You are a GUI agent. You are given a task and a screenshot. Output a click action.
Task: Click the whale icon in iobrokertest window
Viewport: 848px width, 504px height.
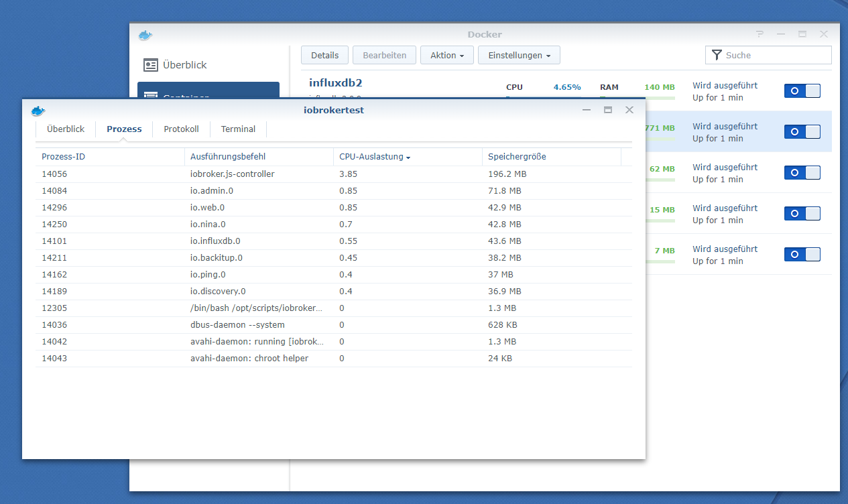[x=38, y=111]
